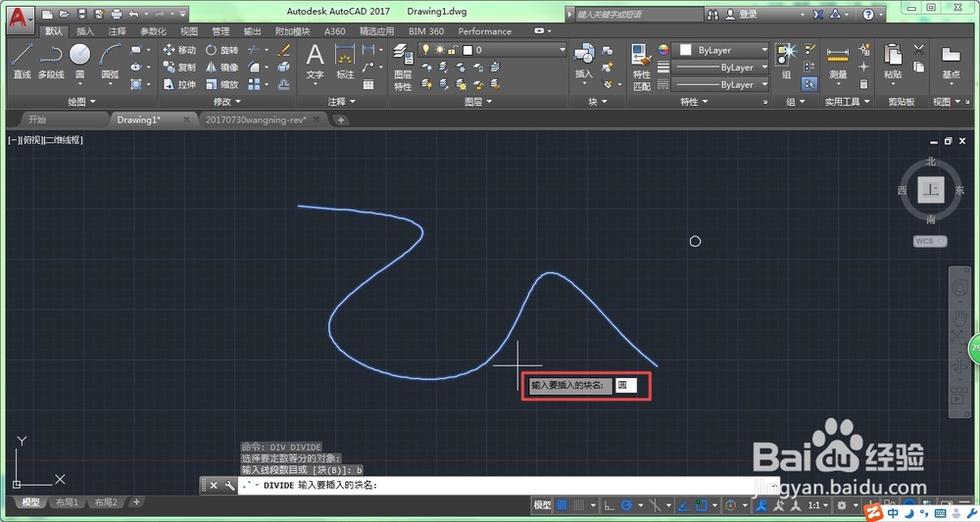The height and width of the screenshot is (522, 980).
Task: Select the Arc (圆弧) tool
Action: click(110, 61)
